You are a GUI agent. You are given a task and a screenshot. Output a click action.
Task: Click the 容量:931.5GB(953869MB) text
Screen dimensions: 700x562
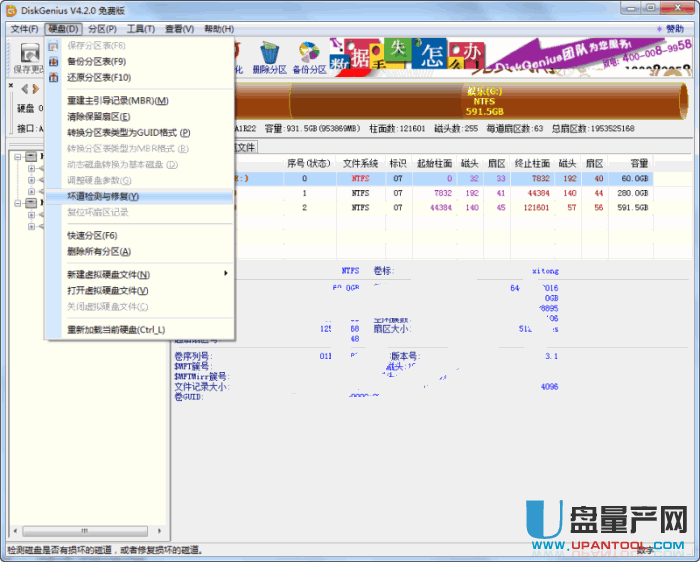click(x=312, y=129)
